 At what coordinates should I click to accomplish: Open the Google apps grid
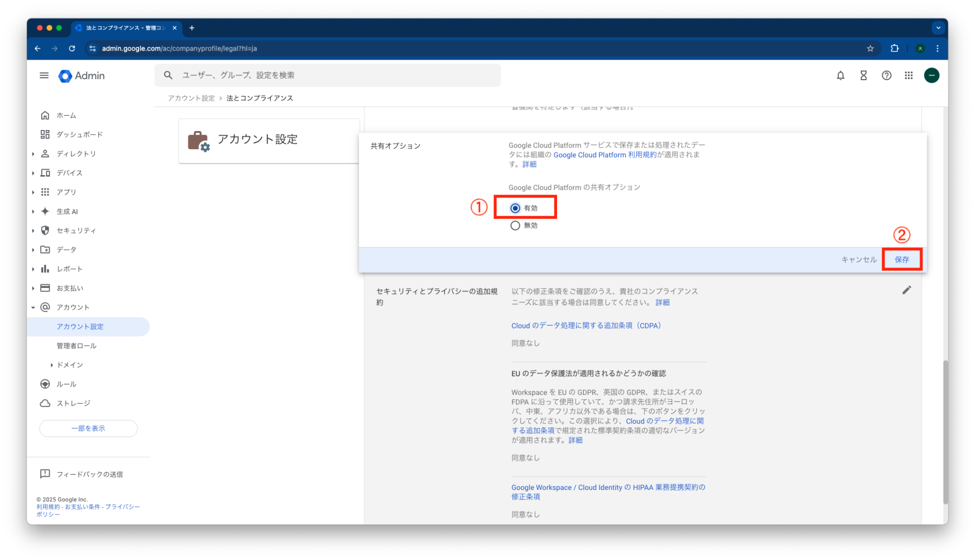(x=909, y=76)
